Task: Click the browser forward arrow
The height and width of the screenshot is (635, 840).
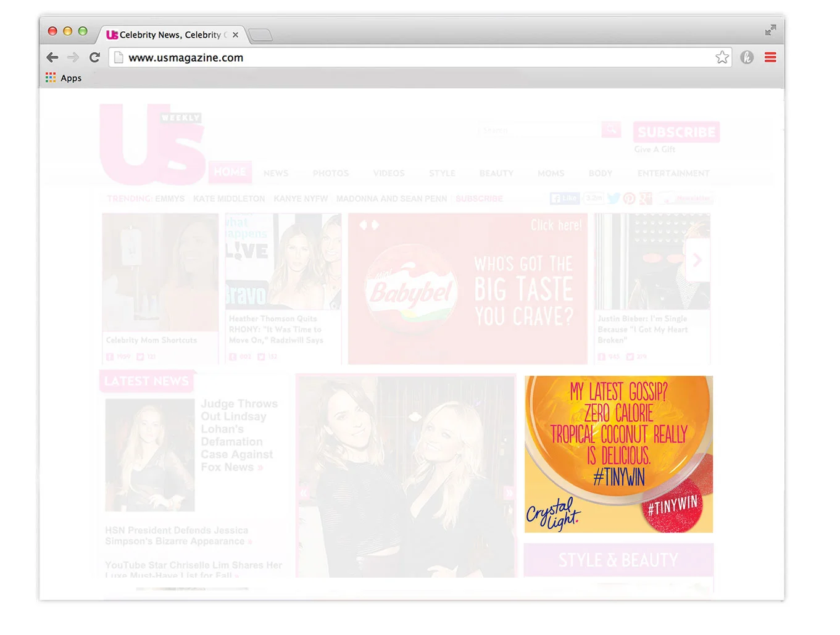Action: coord(73,57)
